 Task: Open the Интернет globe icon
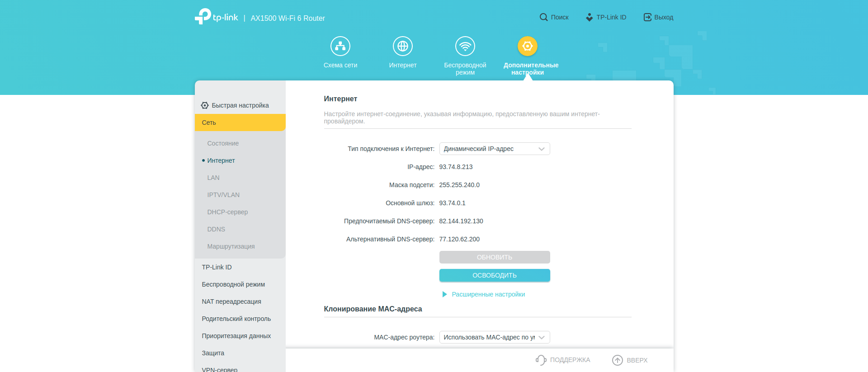click(402, 46)
